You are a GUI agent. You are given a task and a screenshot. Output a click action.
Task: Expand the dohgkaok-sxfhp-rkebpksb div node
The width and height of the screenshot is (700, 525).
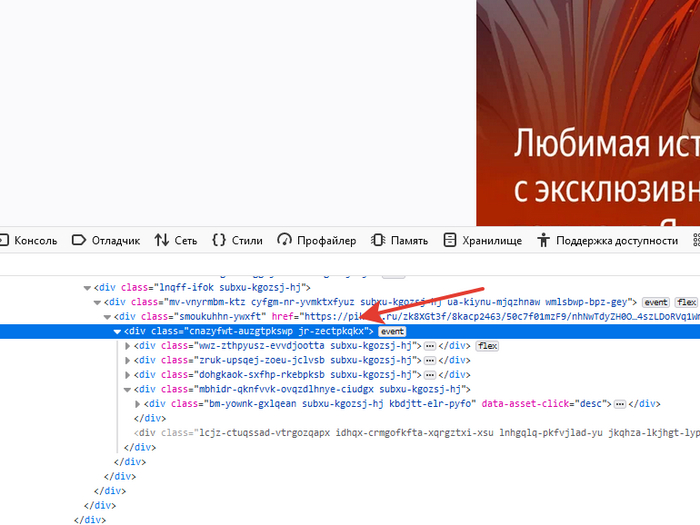pos(127,375)
